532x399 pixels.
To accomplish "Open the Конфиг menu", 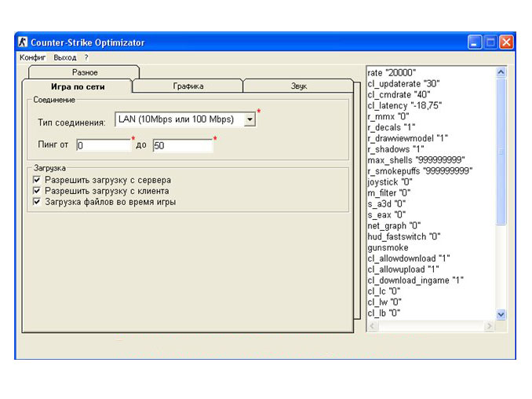I will 33,57.
